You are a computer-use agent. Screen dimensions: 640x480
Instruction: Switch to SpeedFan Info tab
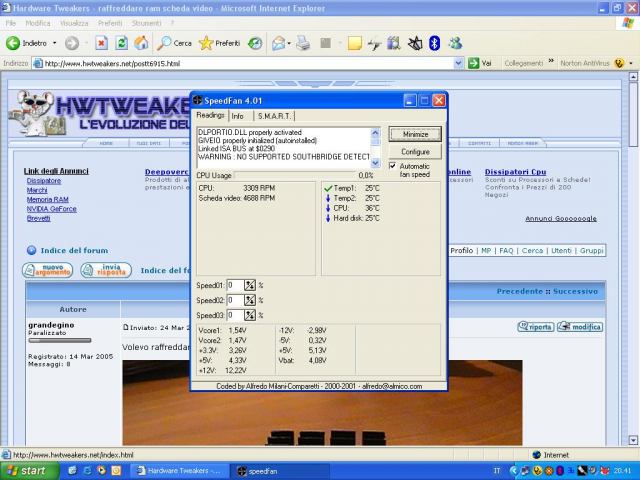click(x=238, y=116)
